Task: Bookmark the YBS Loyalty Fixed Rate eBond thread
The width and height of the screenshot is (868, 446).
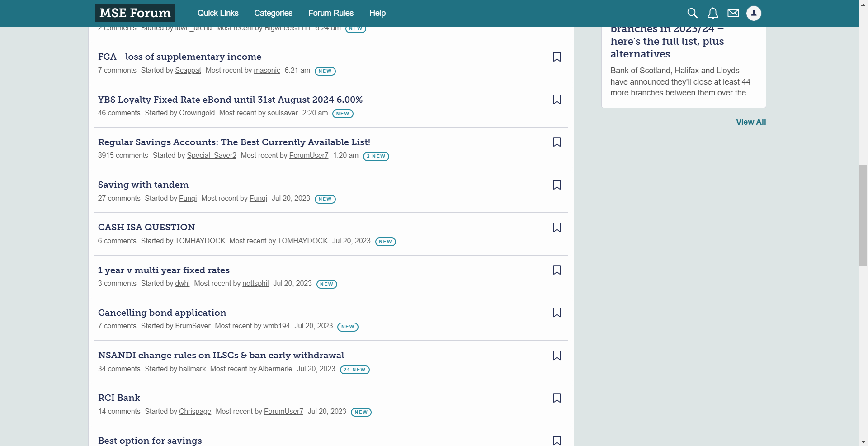Action: click(x=557, y=100)
